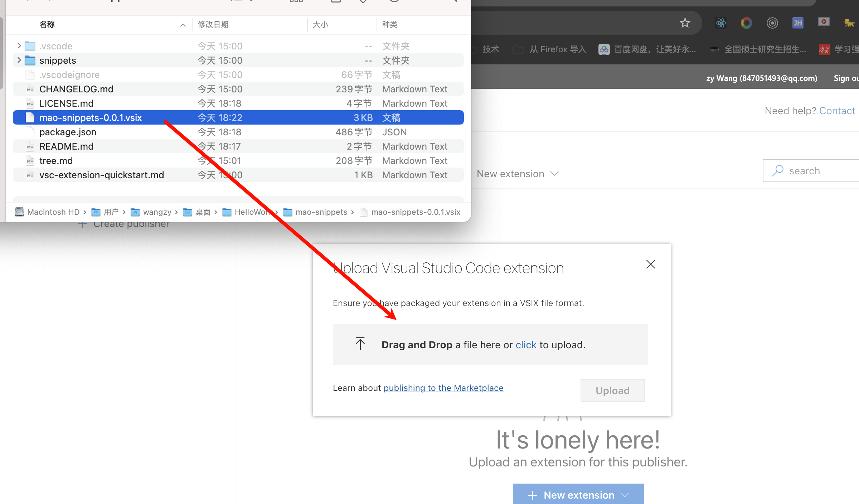Open the 百度网盘 bookmark
Image resolution: width=859 pixels, height=504 pixels.
(647, 49)
